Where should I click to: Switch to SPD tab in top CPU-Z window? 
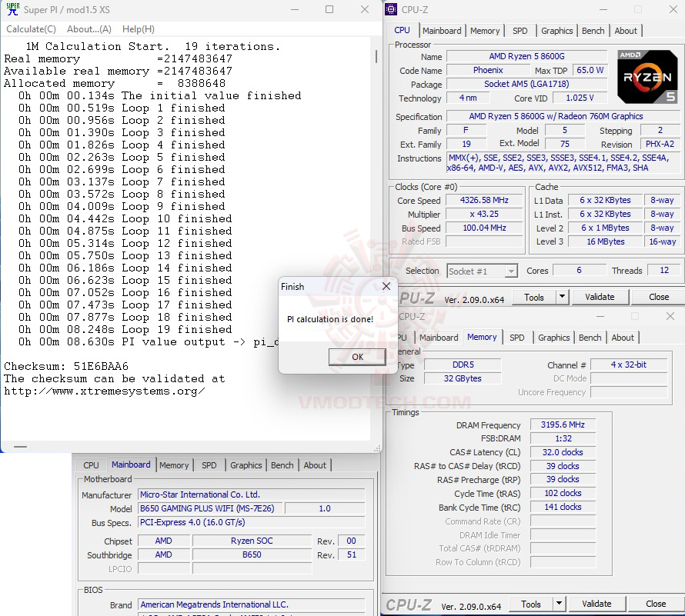(x=520, y=31)
